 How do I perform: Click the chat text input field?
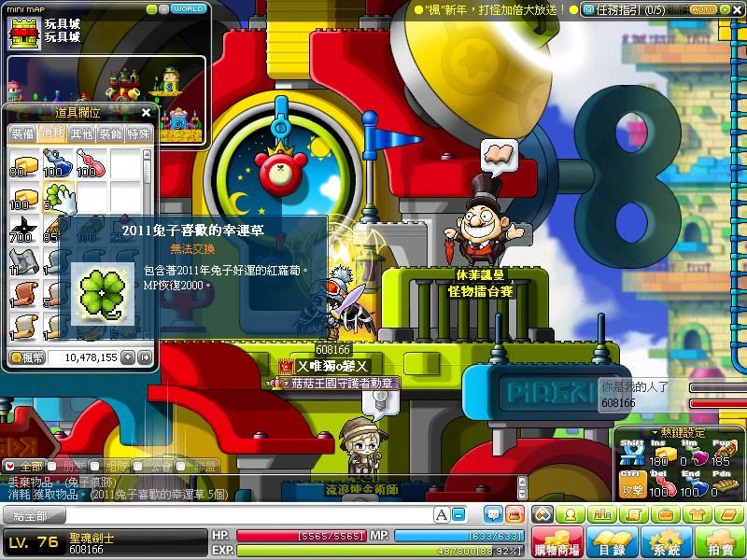pos(247,516)
